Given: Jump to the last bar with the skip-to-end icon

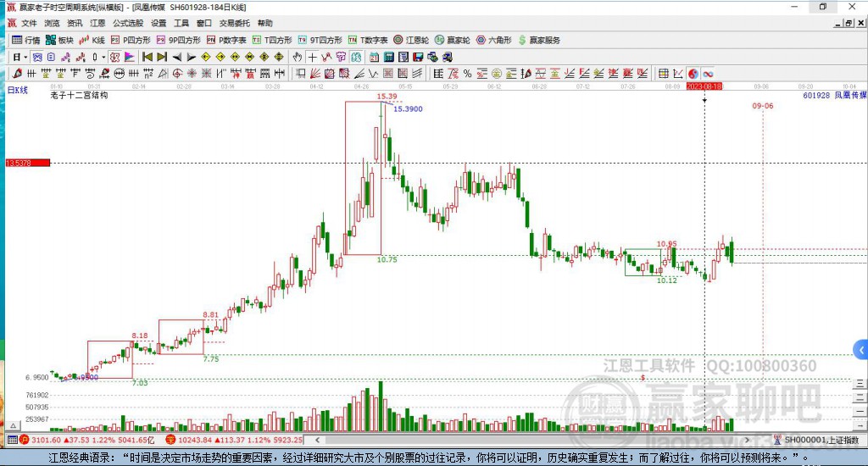Looking at the screenshot, I should point(162,57).
